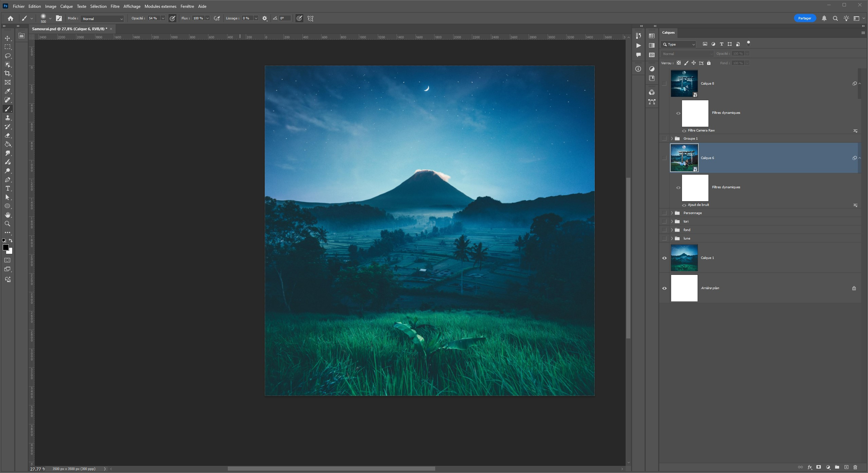Click delete layer trash icon
This screenshot has height=473, width=868.
[x=855, y=467]
